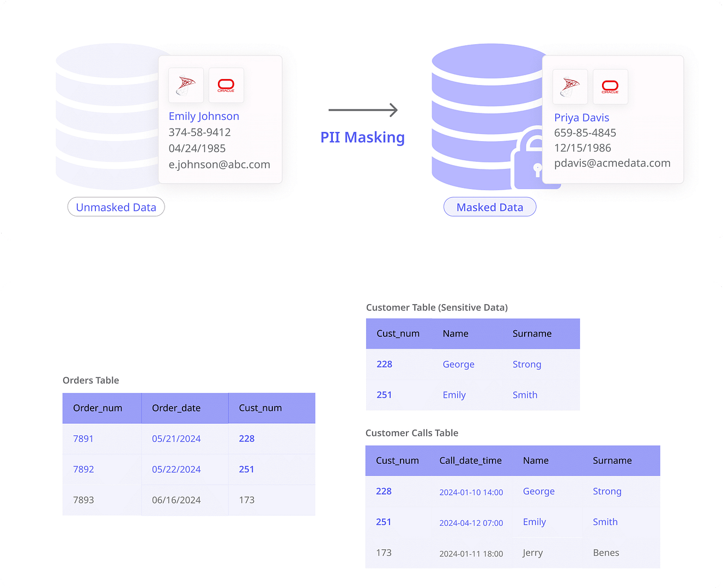Open the Emily Johnson name link
The height and width of the screenshot is (588, 723).
204,116
